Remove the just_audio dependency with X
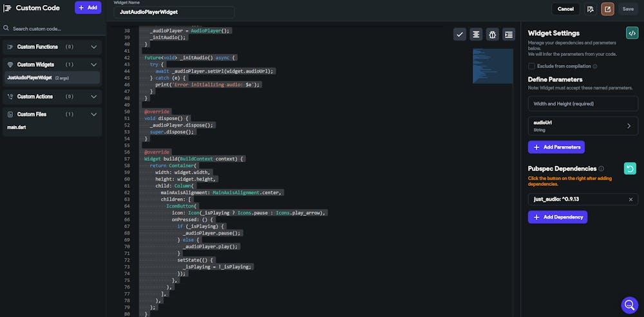 click(631, 199)
